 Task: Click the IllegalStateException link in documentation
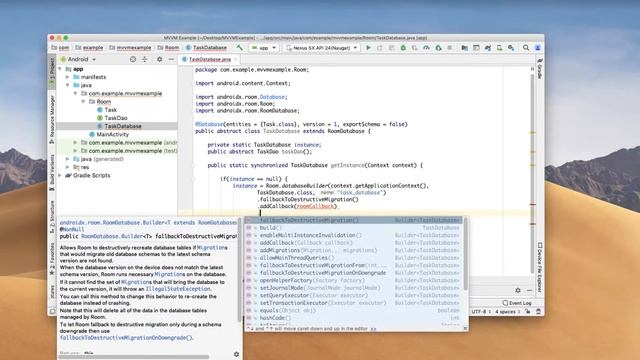coord(178,289)
